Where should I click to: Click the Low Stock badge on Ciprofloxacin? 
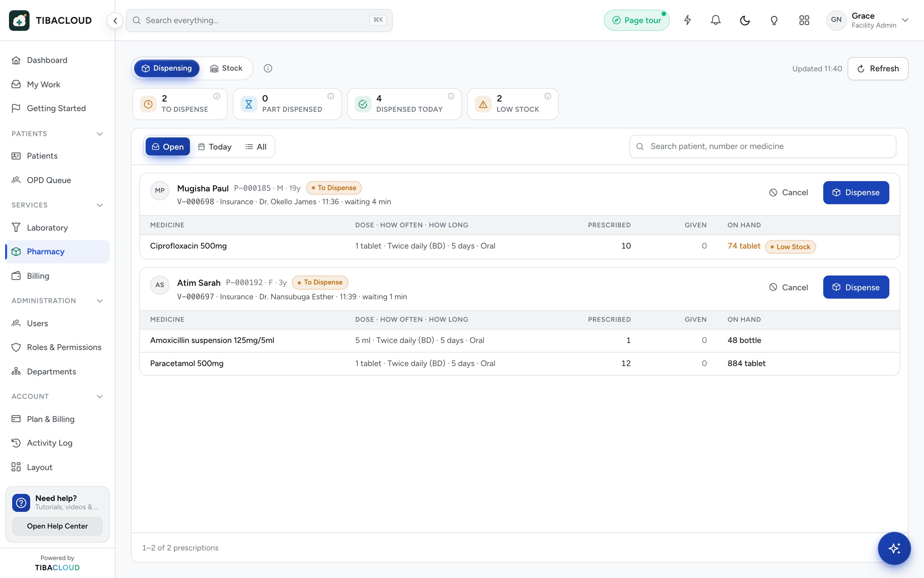tap(790, 247)
